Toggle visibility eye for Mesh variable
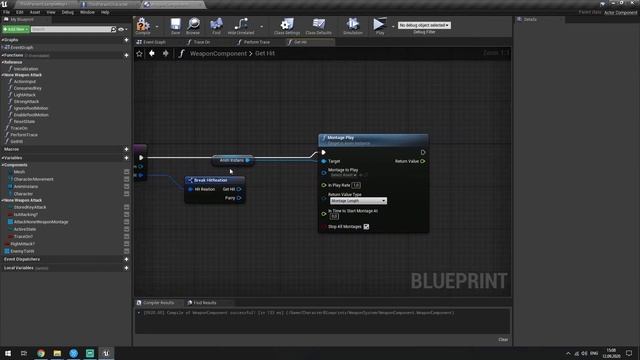Viewport: 640px width, 360px height. [127, 172]
